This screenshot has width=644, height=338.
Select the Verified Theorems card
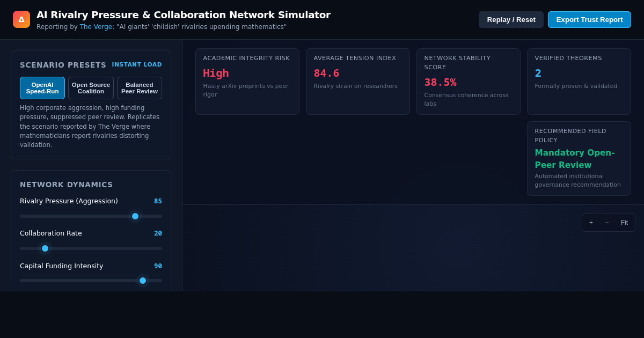[579, 82]
